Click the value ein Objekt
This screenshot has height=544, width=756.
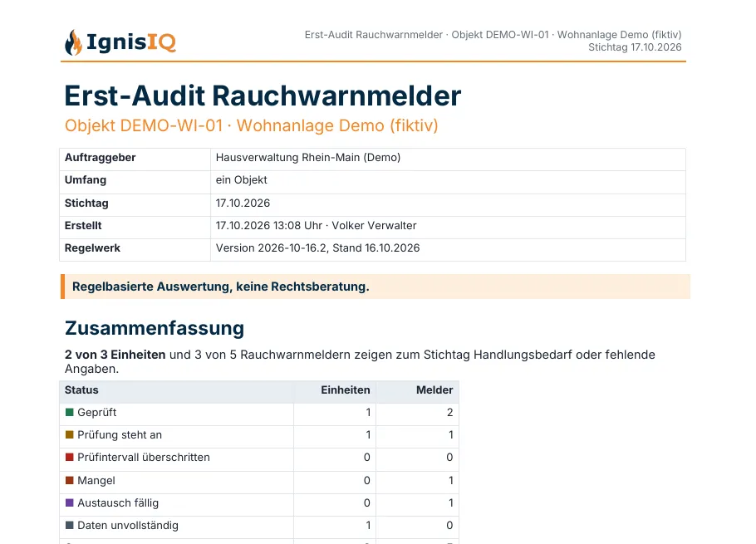(241, 180)
